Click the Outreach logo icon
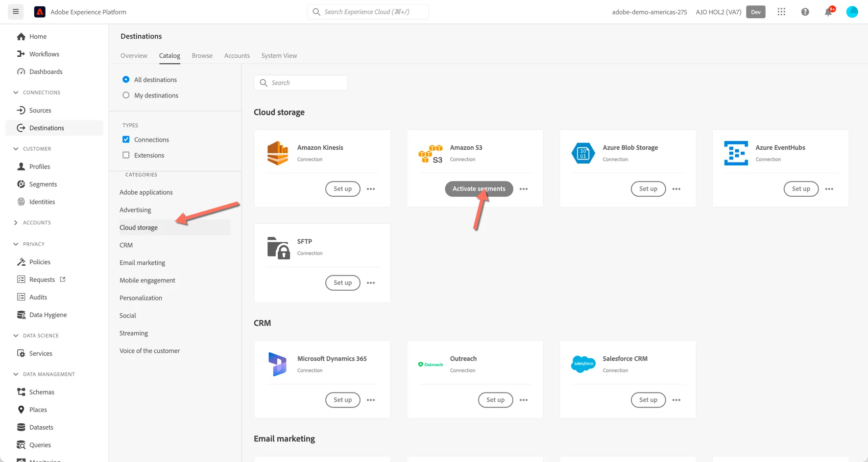 point(431,365)
